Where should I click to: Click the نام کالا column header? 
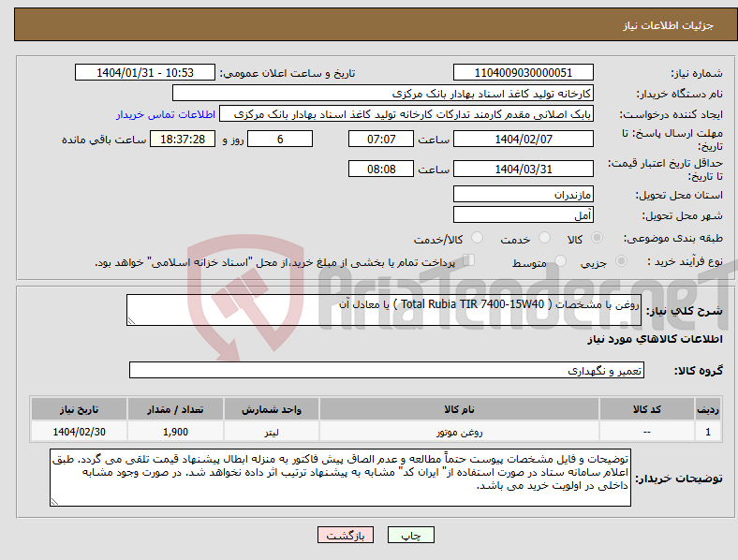459,409
